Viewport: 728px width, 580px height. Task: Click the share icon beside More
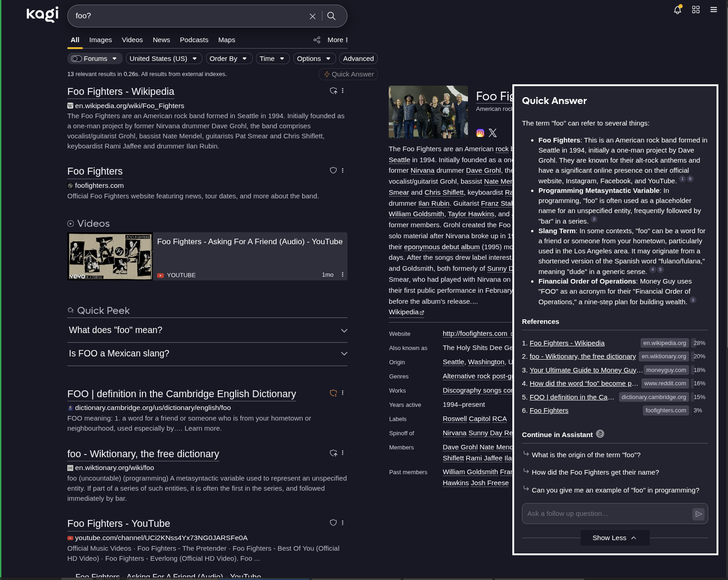point(316,40)
